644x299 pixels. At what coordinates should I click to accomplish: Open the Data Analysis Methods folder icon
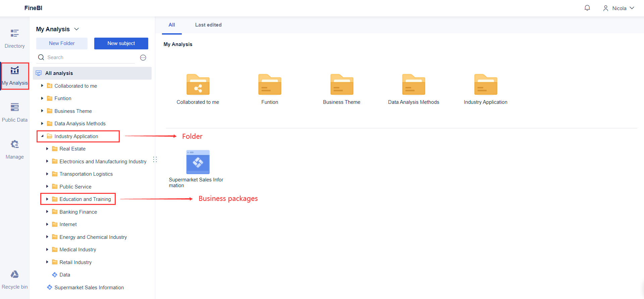[x=414, y=85]
